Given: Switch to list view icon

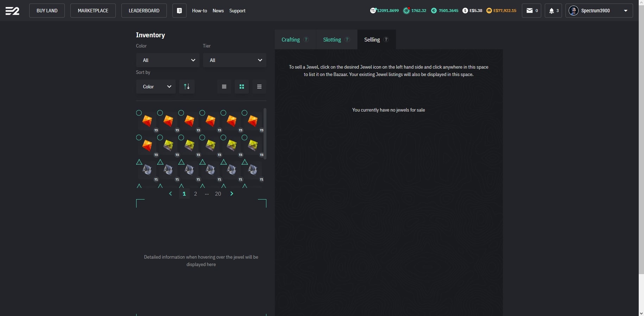Looking at the screenshot, I should click(x=259, y=87).
